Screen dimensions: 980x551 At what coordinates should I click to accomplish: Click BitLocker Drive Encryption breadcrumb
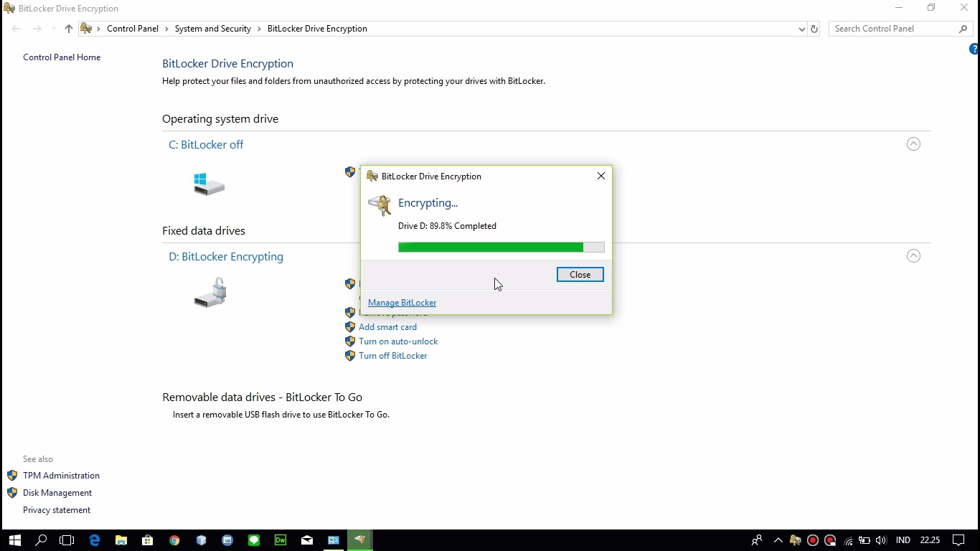pos(317,29)
